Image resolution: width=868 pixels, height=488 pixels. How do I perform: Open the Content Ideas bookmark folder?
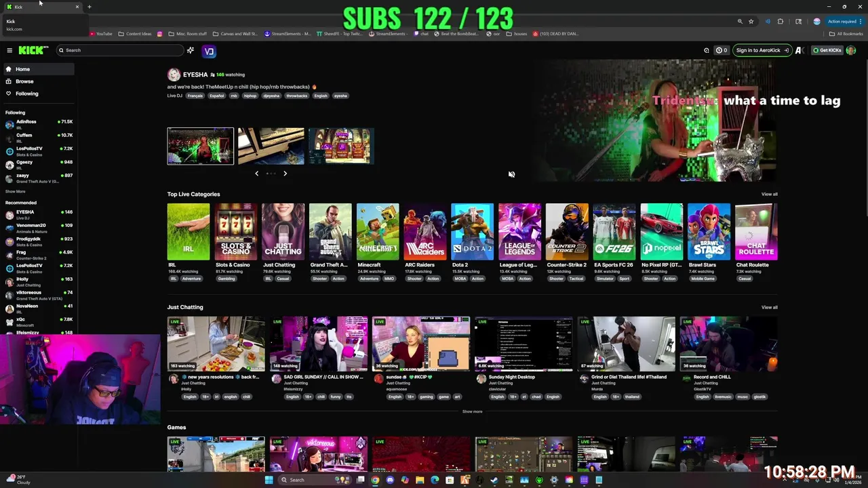(135, 33)
